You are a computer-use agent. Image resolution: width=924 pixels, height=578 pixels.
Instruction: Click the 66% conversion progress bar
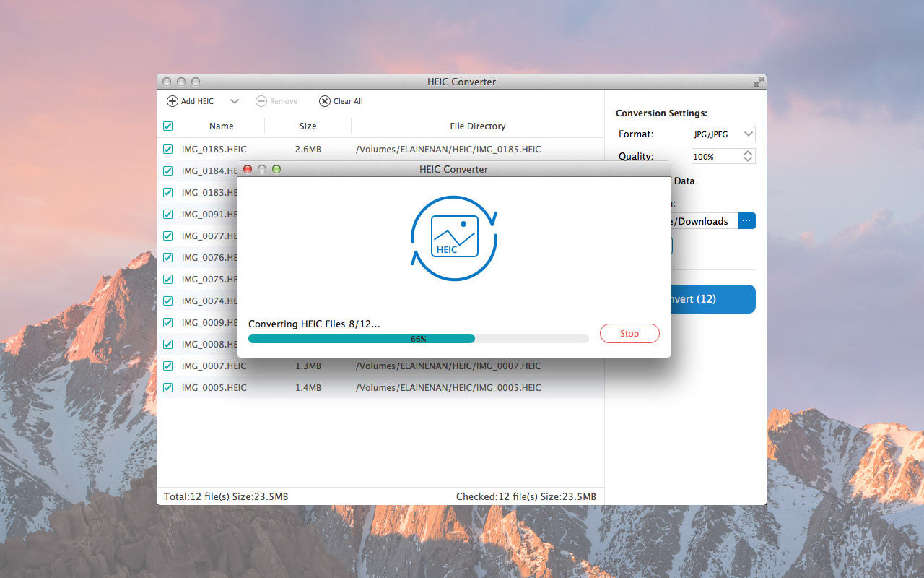(419, 338)
